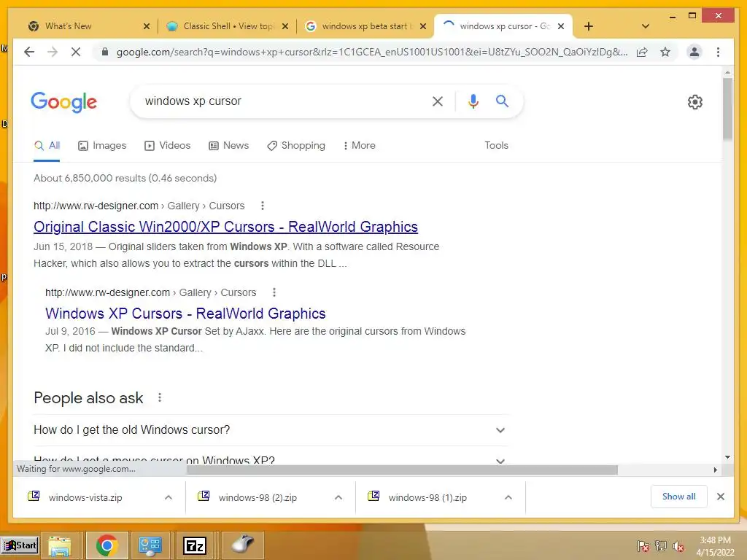Close the What's New tab
This screenshot has height=560, width=747.
click(x=147, y=26)
